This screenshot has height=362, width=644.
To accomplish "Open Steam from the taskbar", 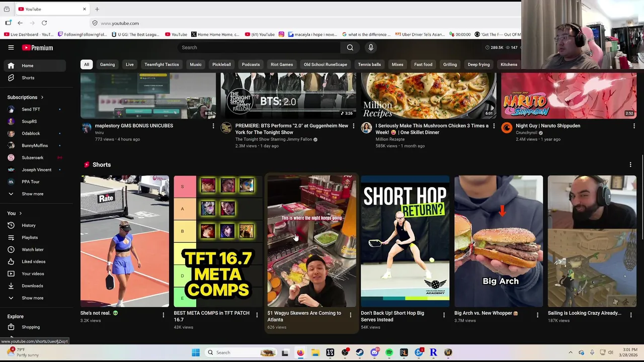I will [x=360, y=352].
